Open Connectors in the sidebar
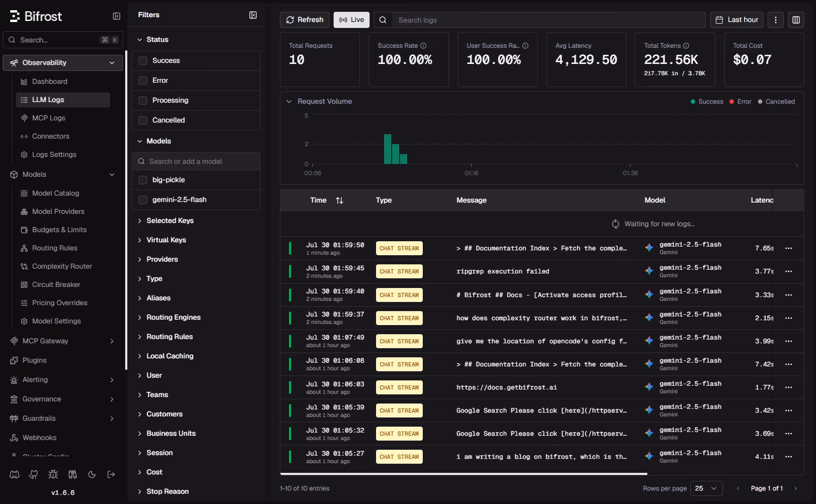Image resolution: width=816 pixels, height=504 pixels. 63,136
